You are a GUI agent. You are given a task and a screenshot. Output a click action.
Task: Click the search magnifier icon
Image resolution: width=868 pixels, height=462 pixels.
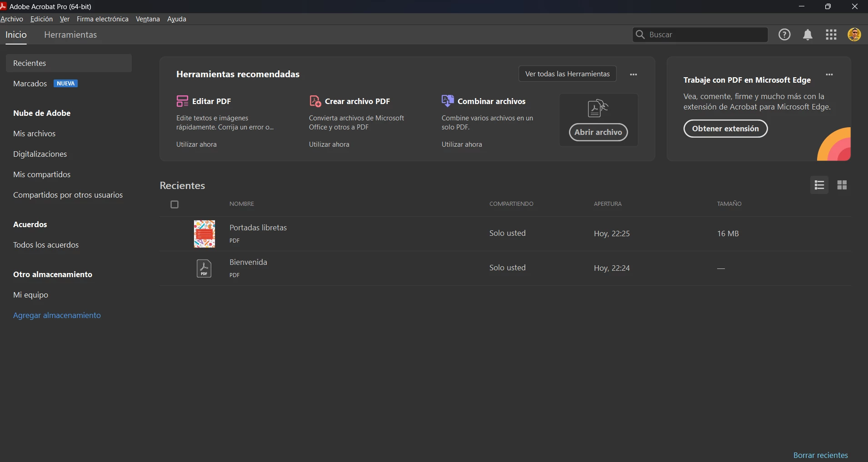click(x=640, y=35)
